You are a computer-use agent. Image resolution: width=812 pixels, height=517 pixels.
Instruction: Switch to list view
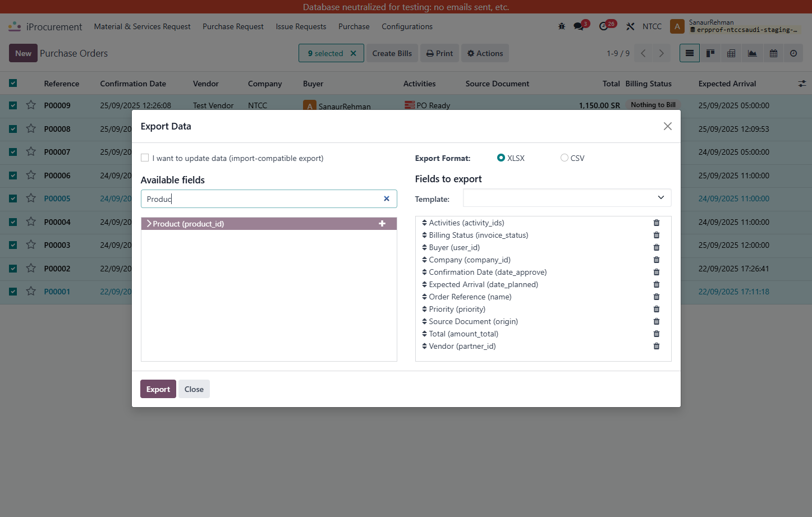pyautogui.click(x=690, y=53)
